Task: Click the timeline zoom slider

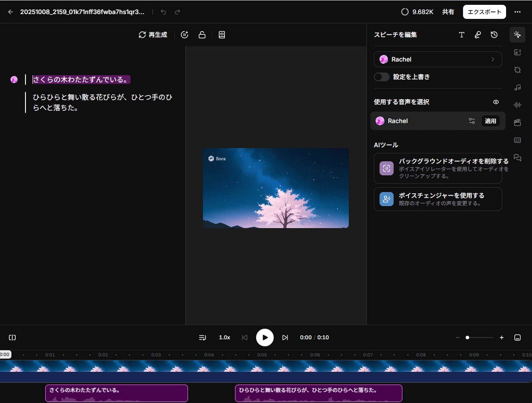Action: coord(480,338)
